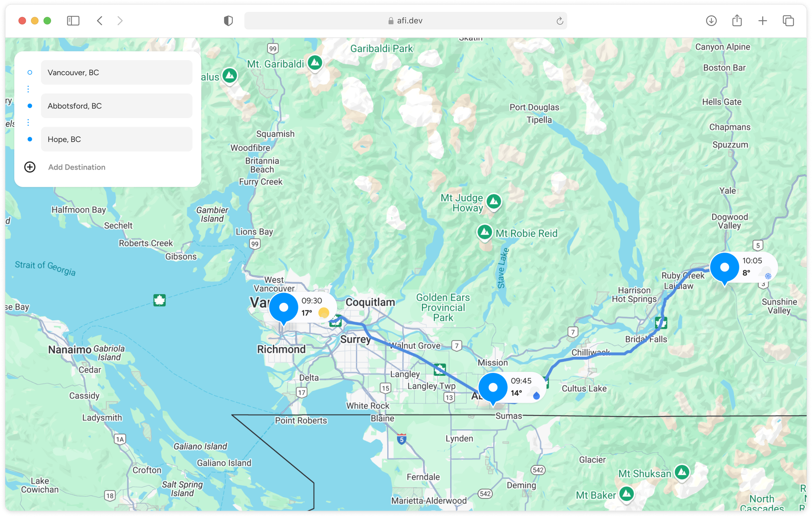Click the snowflake icon on Hope weather card
812x517 pixels.
(767, 275)
